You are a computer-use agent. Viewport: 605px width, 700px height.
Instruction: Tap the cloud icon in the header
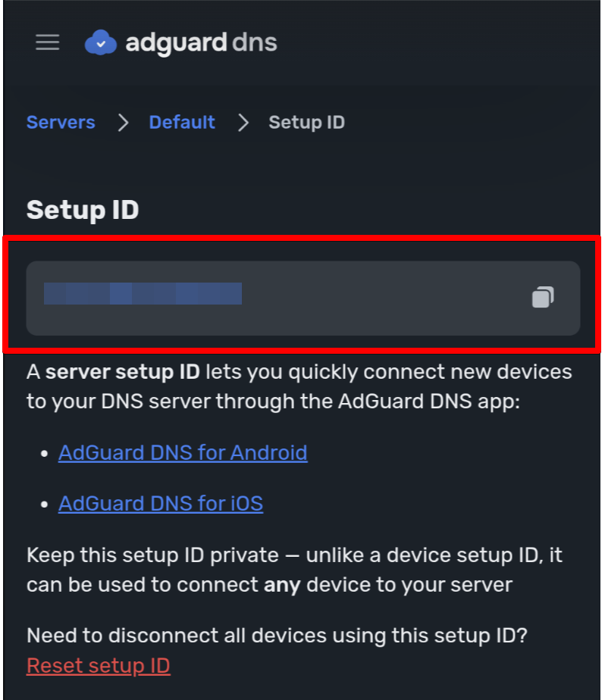tap(100, 42)
